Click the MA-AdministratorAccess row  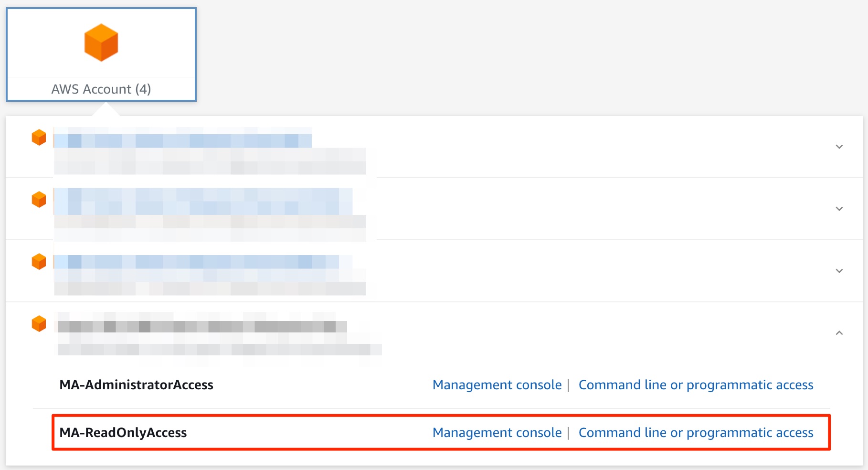coord(334,385)
